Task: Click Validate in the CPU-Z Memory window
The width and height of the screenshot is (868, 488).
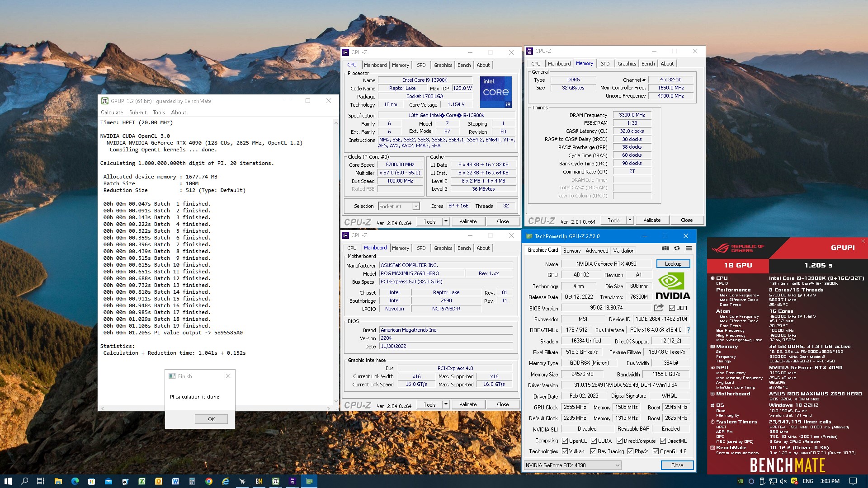Action: [652, 220]
